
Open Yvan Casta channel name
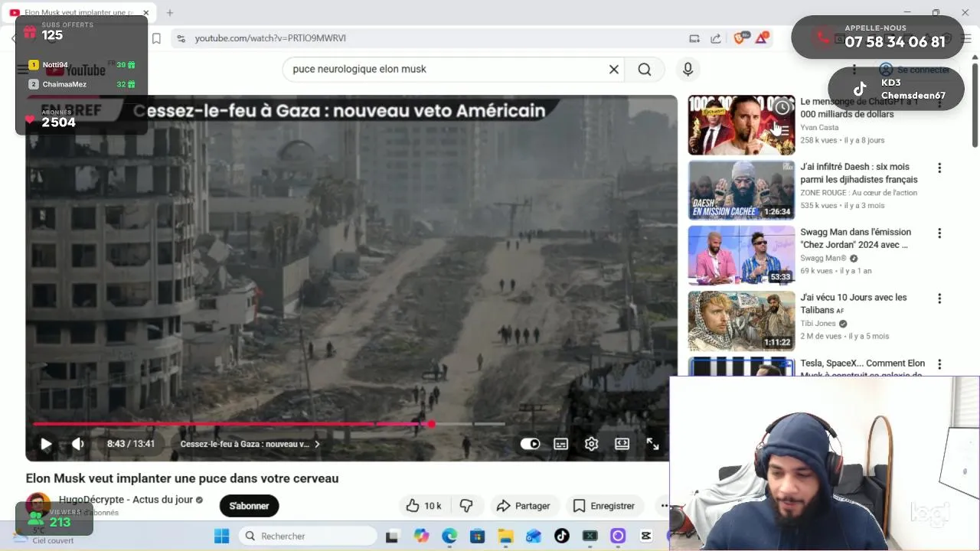(x=819, y=128)
